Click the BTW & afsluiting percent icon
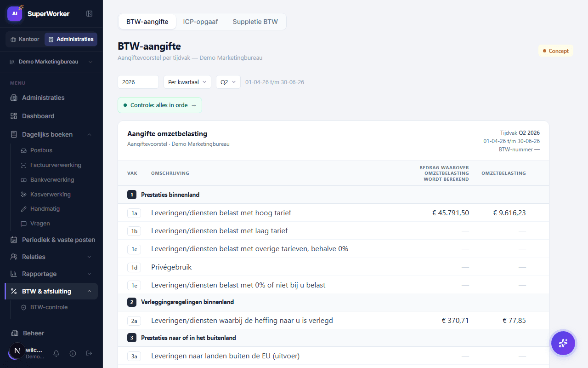This screenshot has height=368, width=588. [14, 291]
